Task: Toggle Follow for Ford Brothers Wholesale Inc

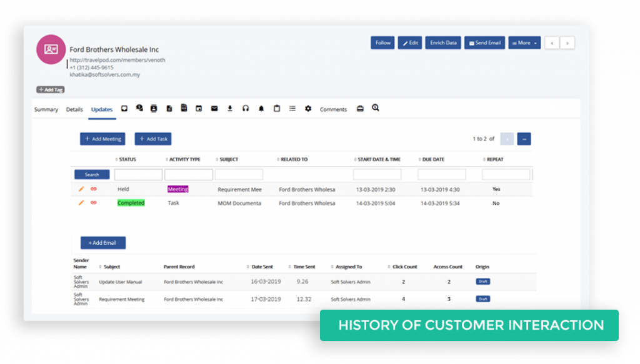Action: click(382, 42)
